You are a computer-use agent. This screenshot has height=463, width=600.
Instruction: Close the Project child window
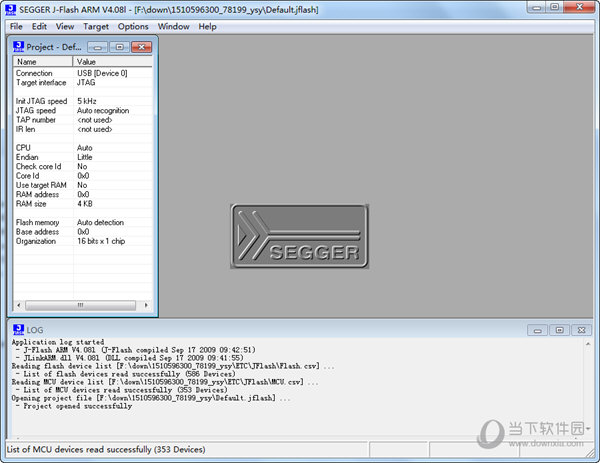[x=142, y=47]
